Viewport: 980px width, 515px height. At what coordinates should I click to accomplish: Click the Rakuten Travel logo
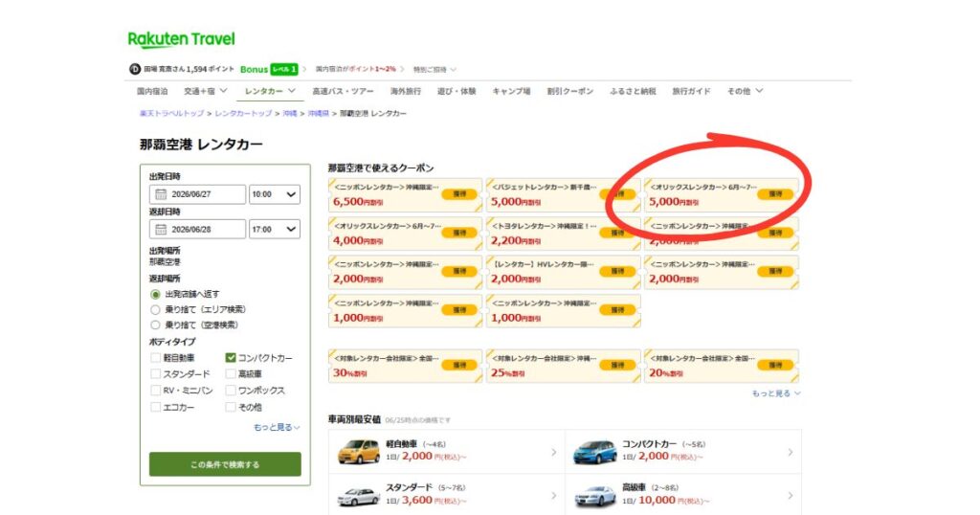(181, 39)
